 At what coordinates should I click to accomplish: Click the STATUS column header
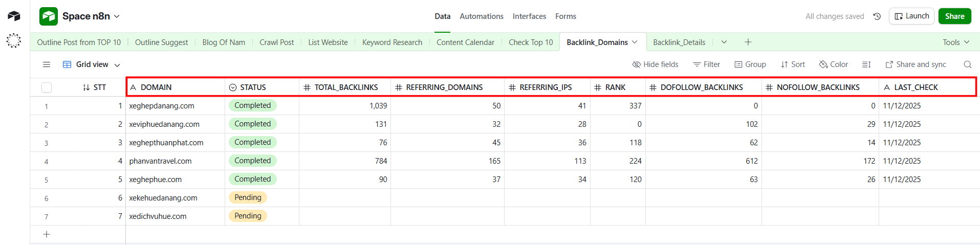[x=262, y=87]
